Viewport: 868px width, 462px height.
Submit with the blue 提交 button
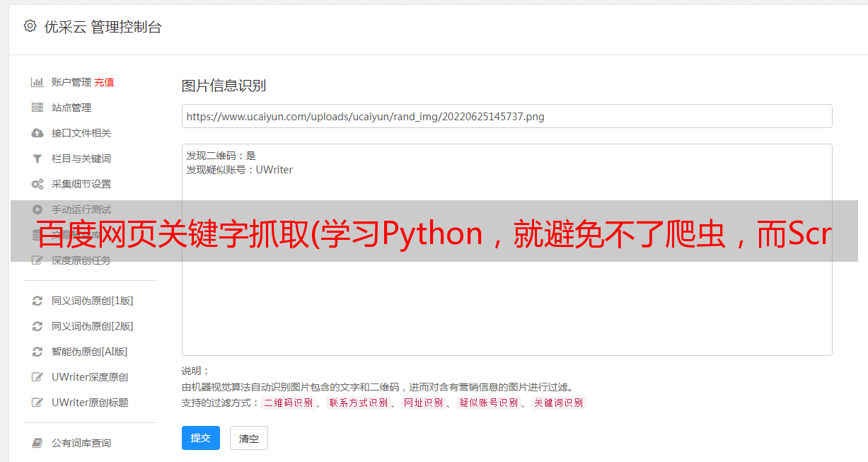[201, 438]
